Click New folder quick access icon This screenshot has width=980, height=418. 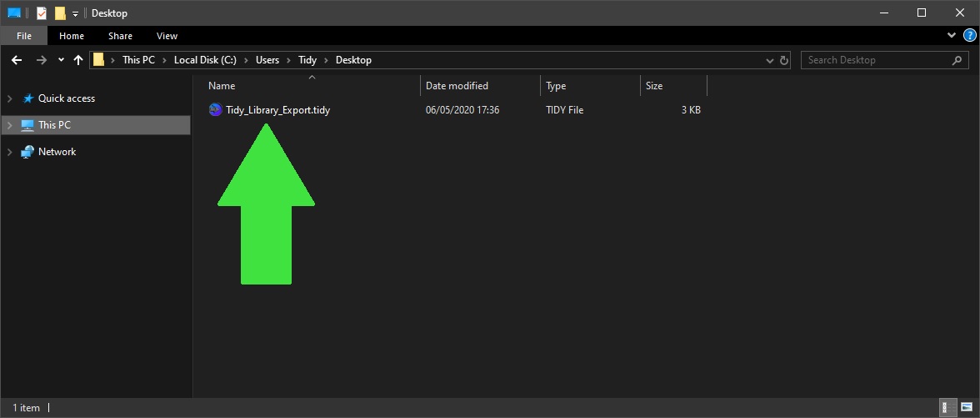(x=60, y=13)
